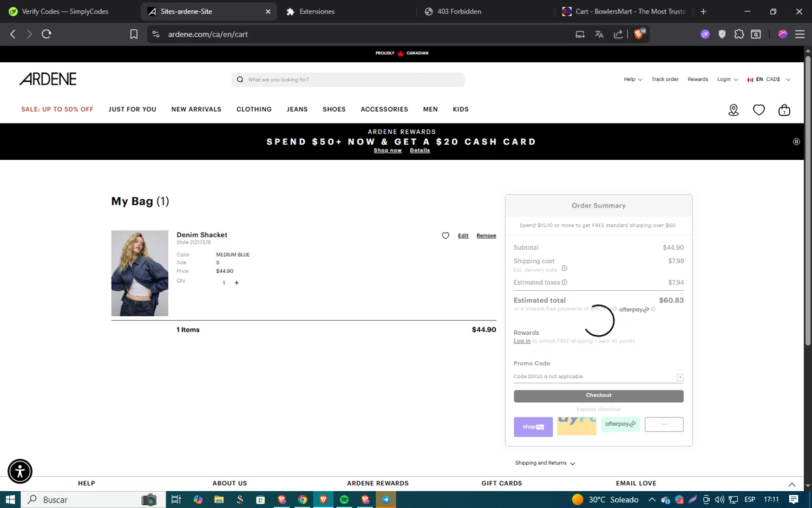Image resolution: width=812 pixels, height=508 pixels.
Task: Clear the promo code with X
Action: click(680, 377)
